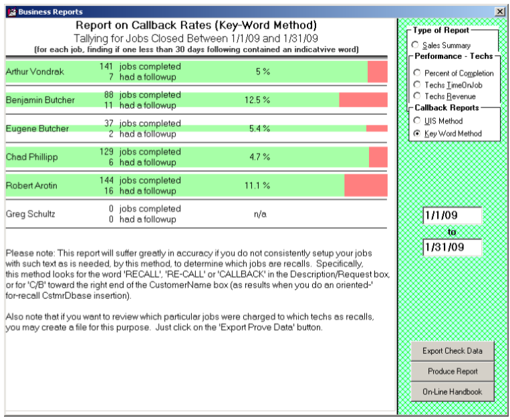This screenshot has width=510, height=420.
Task: Select the UIS Method callback report
Action: [x=417, y=121]
